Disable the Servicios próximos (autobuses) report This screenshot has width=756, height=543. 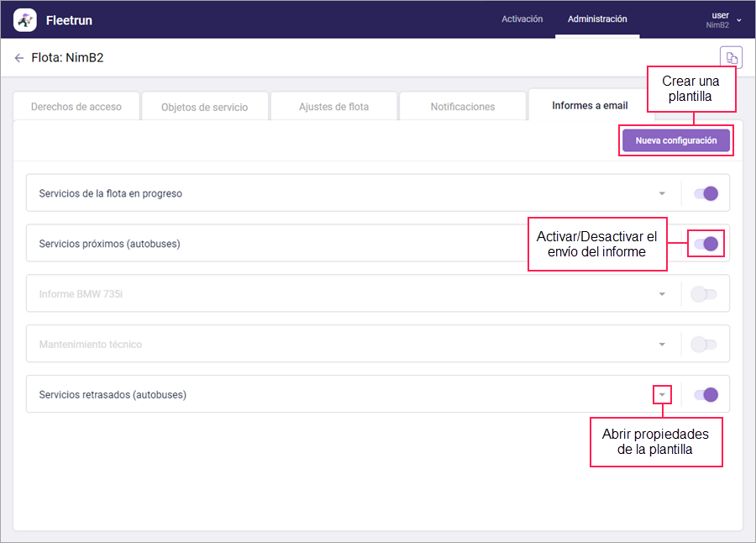(x=706, y=244)
